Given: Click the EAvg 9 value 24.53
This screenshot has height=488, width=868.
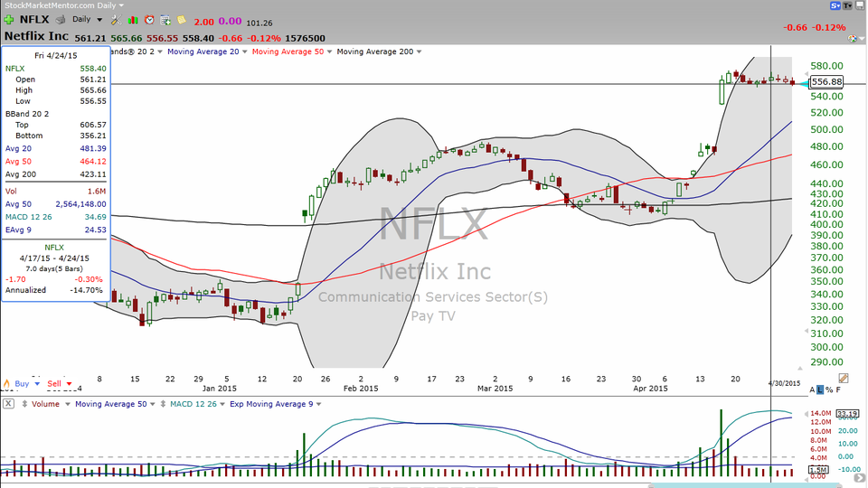Looking at the screenshot, I should (95, 230).
